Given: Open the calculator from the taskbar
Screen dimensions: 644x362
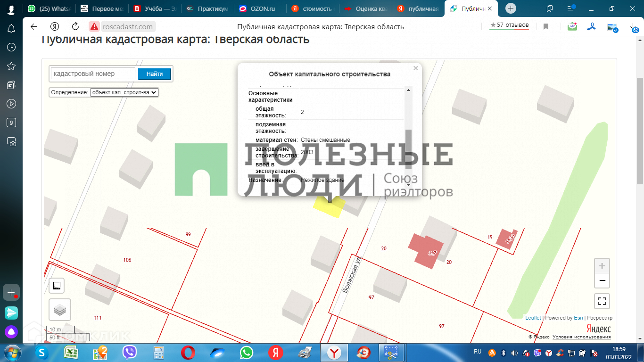Looking at the screenshot, I should (159, 353).
